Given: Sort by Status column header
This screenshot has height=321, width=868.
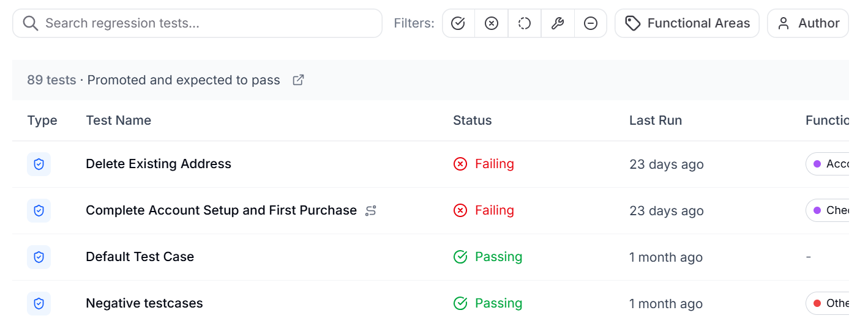Looking at the screenshot, I should (x=473, y=120).
